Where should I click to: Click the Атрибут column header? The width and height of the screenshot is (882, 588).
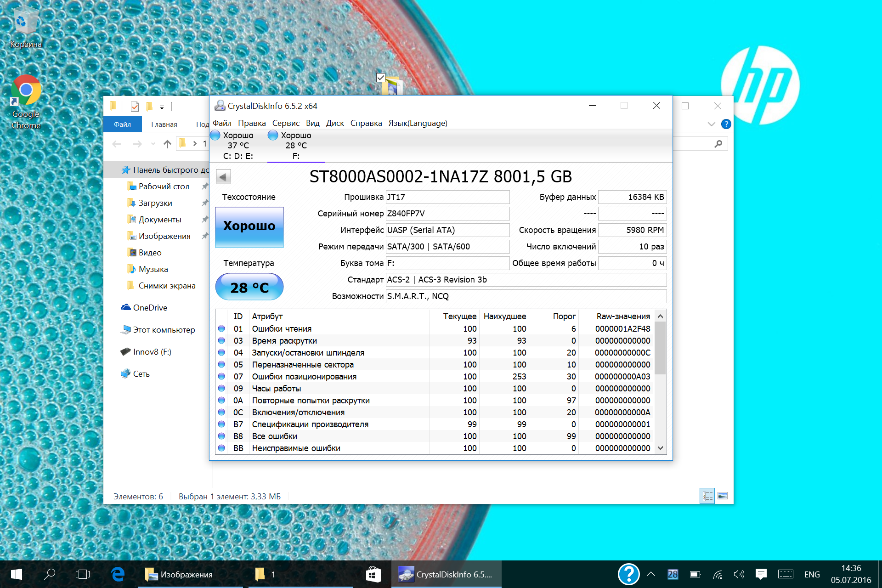click(339, 317)
